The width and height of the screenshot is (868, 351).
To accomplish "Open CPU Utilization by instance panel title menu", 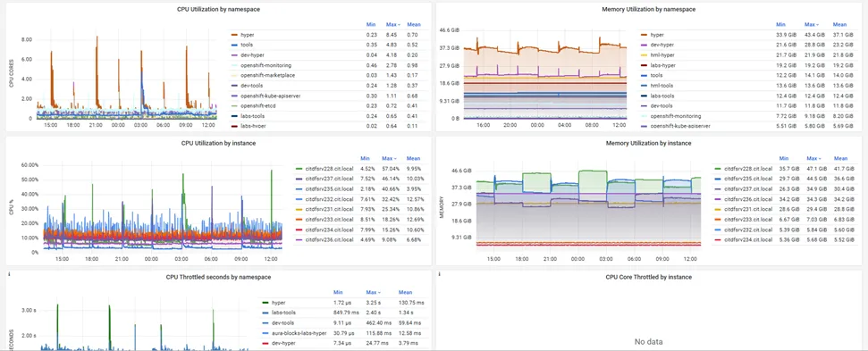I will pos(218,143).
